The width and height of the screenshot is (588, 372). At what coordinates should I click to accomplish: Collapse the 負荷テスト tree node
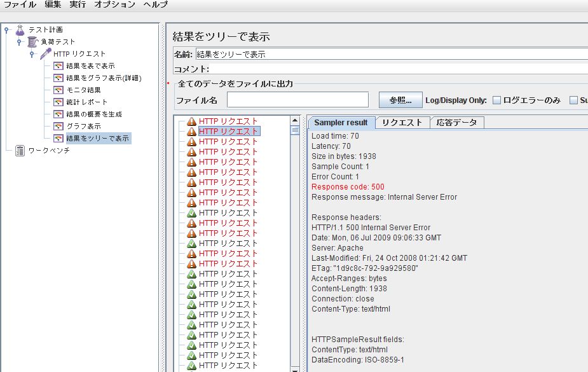tap(18, 41)
